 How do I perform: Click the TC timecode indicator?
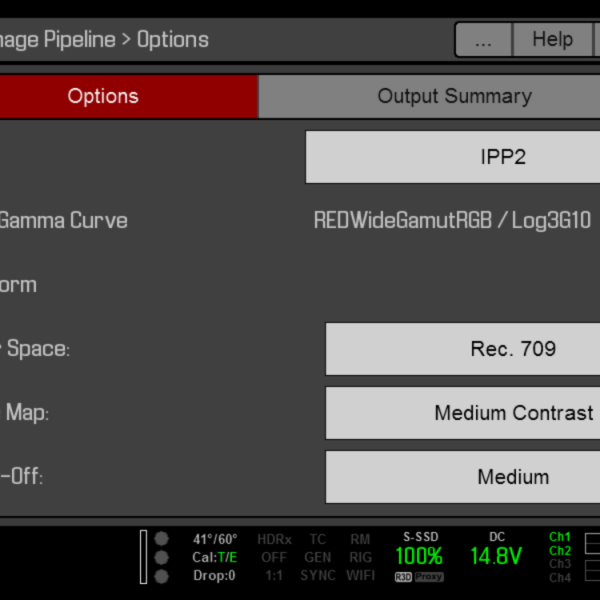318,540
